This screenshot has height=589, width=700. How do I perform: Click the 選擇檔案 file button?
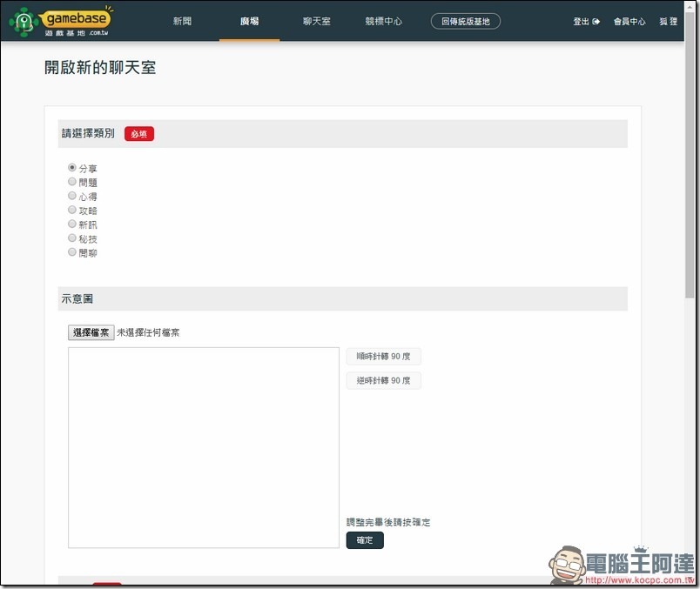[91, 332]
